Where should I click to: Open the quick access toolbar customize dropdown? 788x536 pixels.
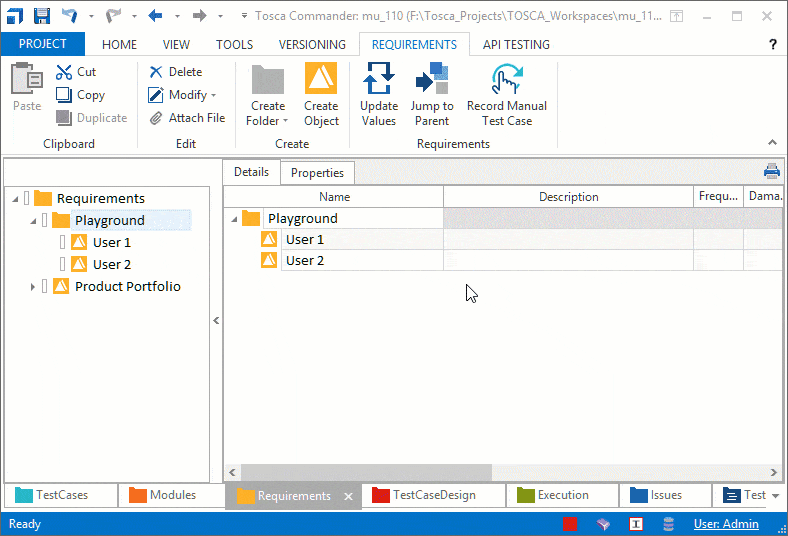pyautogui.click(x=244, y=16)
